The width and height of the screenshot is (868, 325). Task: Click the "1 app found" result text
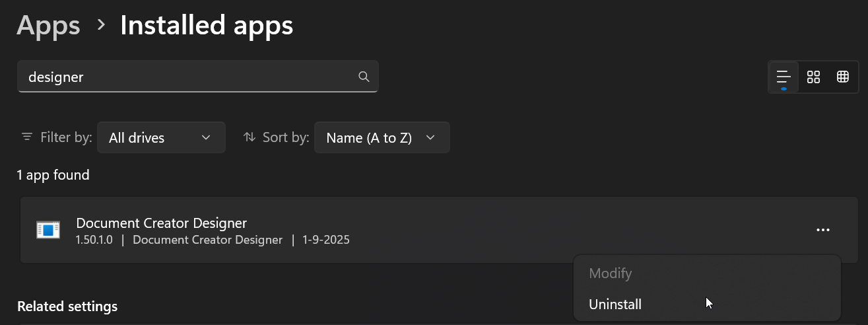point(53,175)
